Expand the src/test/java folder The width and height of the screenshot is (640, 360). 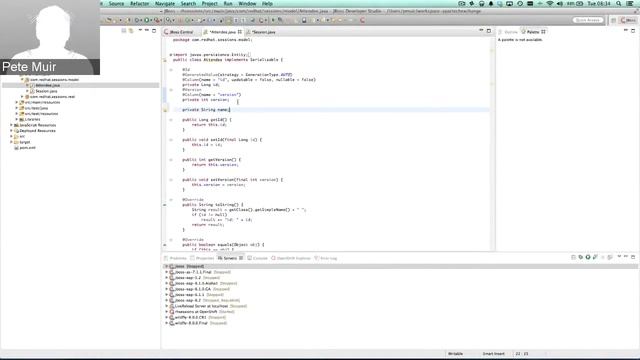click(17, 108)
